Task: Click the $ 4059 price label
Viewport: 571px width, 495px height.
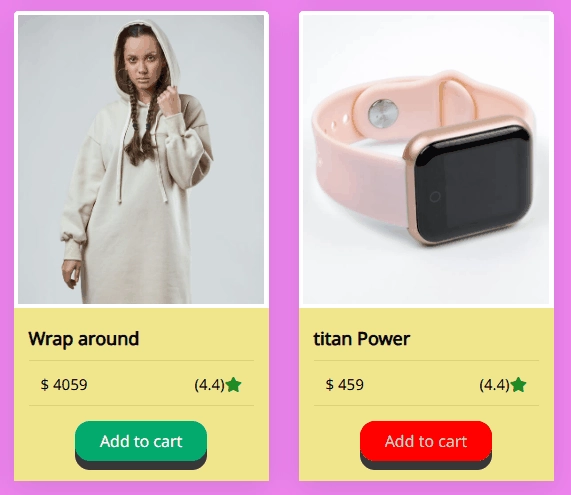Action: click(64, 385)
